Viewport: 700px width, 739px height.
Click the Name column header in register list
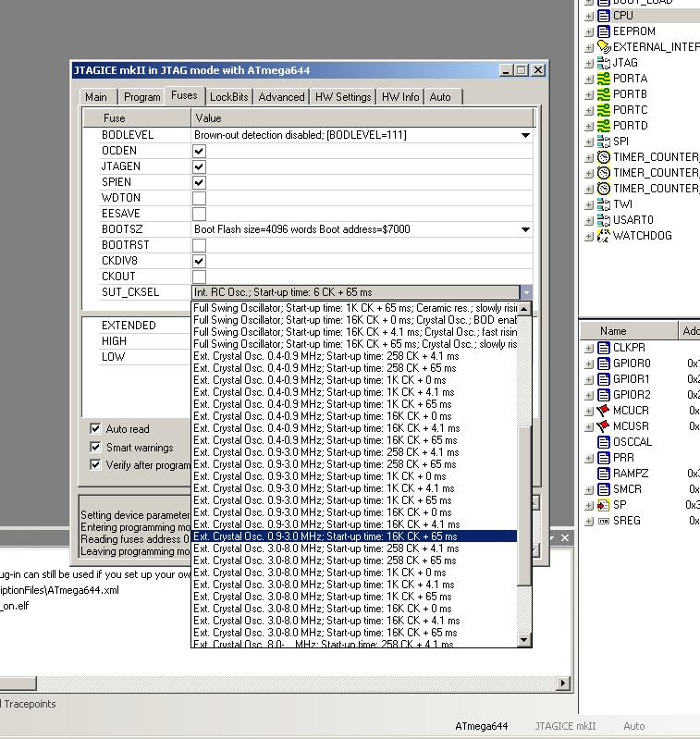point(629,331)
